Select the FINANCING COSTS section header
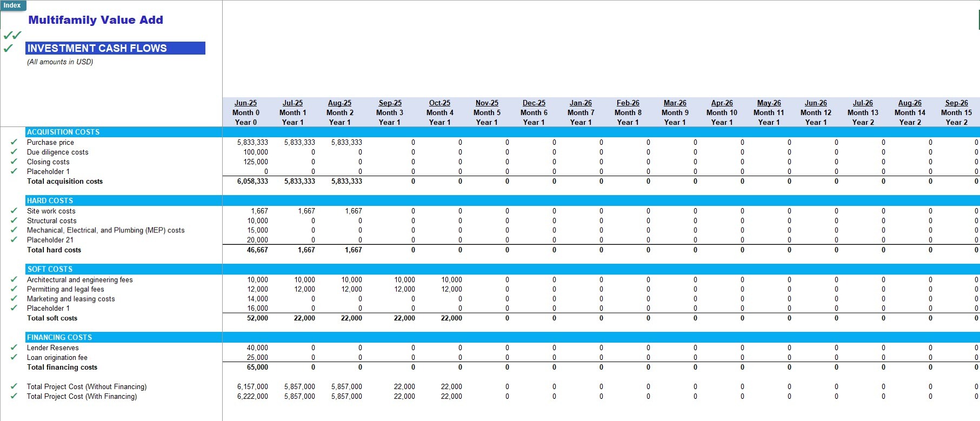 (x=59, y=337)
